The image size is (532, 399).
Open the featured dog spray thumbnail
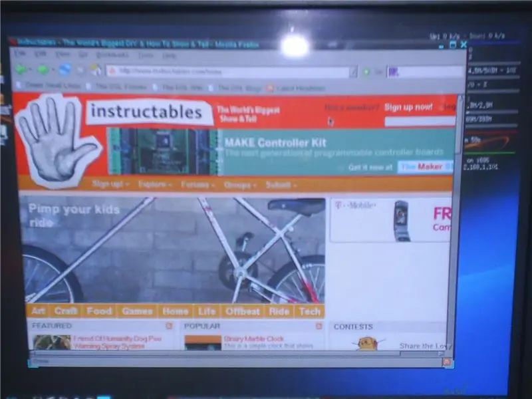[x=52, y=342]
